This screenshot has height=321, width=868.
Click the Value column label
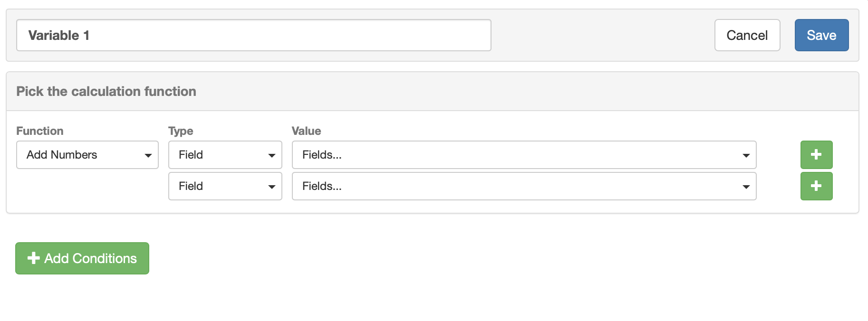tap(306, 131)
